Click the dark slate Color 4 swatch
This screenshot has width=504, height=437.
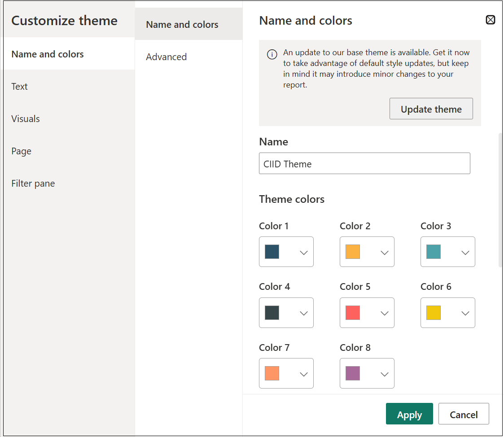[x=272, y=313]
